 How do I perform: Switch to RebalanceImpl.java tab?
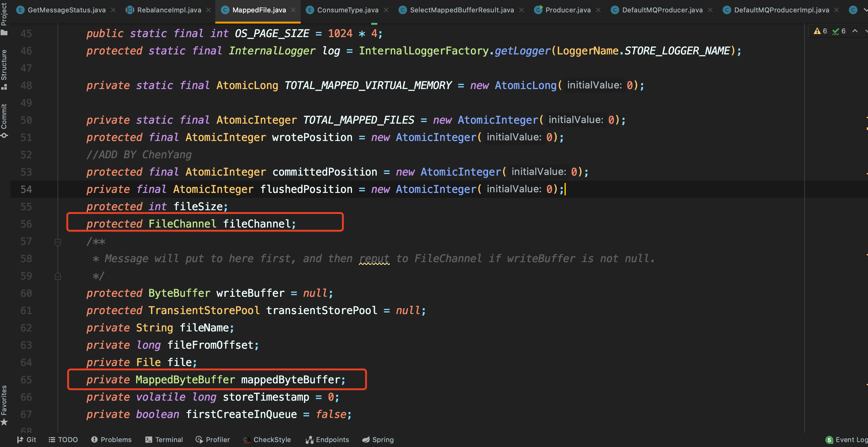(x=169, y=10)
